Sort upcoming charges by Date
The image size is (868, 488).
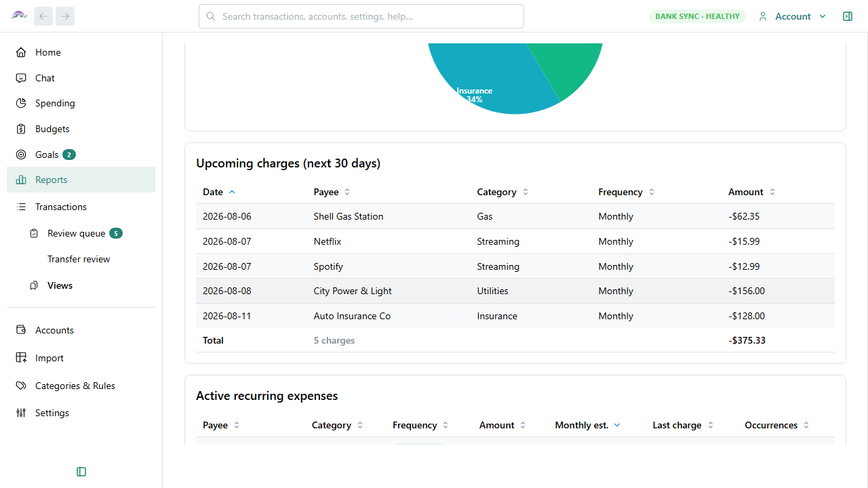click(219, 192)
